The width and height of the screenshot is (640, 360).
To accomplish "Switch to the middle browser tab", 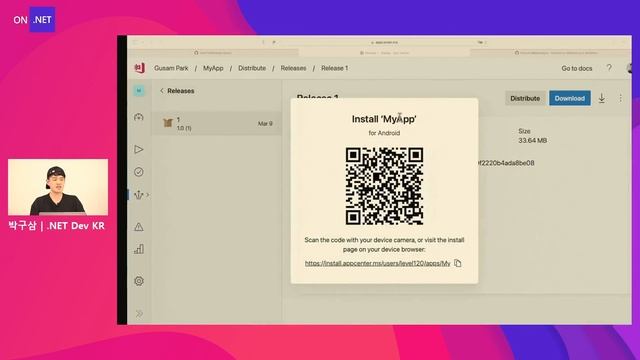I will click(384, 53).
